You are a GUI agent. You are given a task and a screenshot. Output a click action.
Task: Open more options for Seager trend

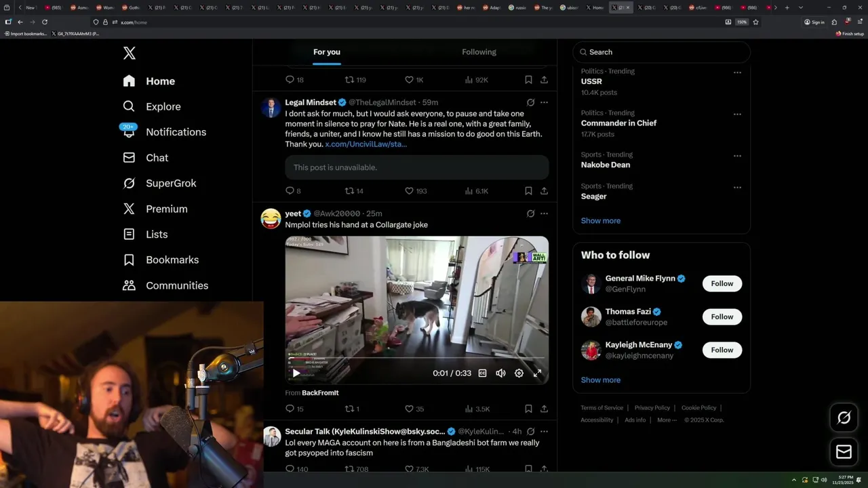click(737, 187)
